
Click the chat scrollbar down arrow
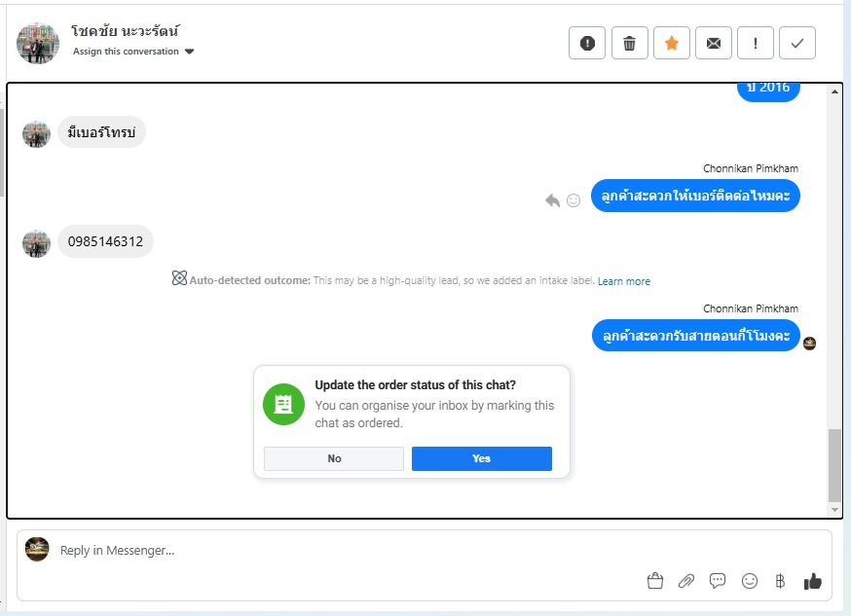pos(834,510)
